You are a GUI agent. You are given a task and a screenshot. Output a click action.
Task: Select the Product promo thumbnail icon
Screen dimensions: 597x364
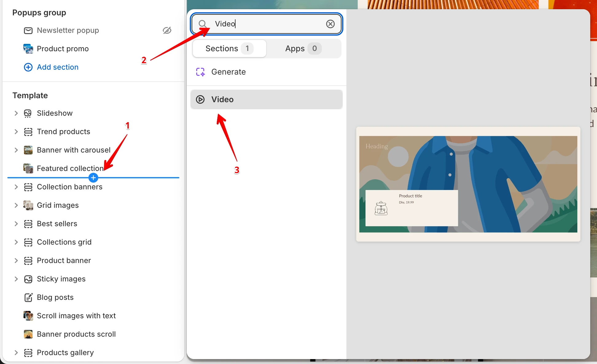28,49
